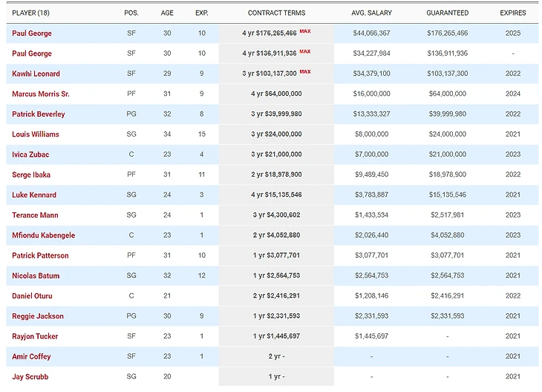This screenshot has height=392, width=542.
Task: Sort by POS. column header
Action: [131, 13]
